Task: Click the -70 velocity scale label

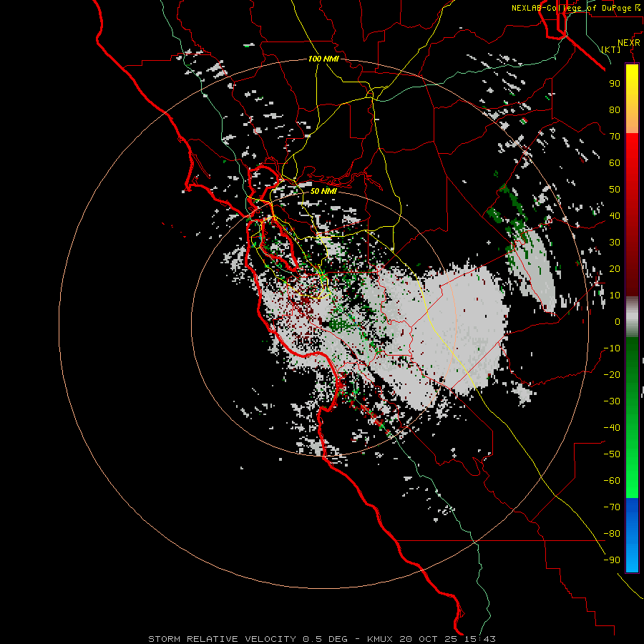Action: point(612,507)
